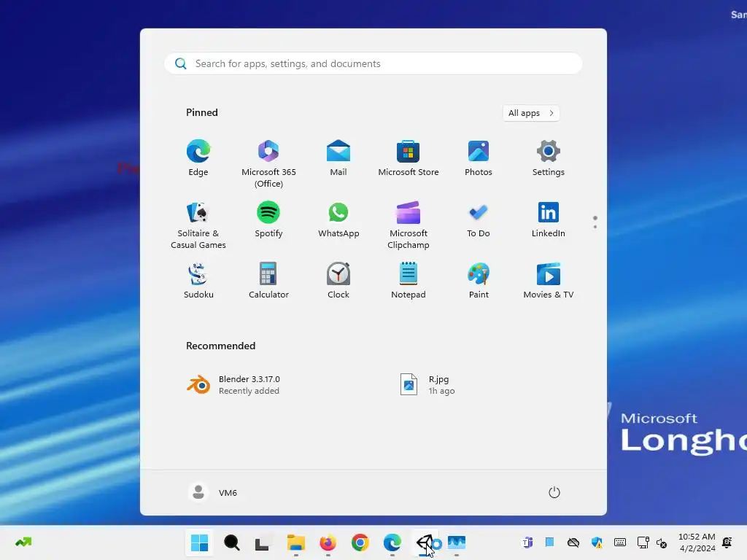This screenshot has height=560, width=747.
Task: Open LinkedIn app
Action: pos(549,220)
